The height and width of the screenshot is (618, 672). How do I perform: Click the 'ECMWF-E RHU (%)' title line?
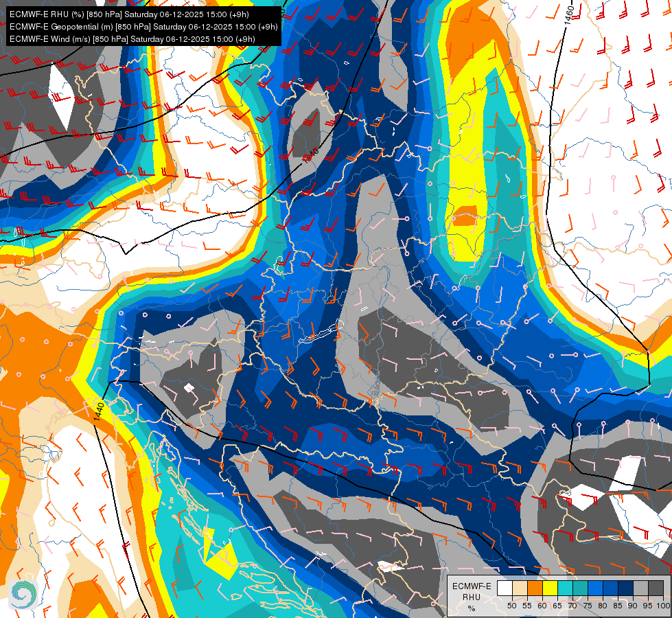coord(129,14)
